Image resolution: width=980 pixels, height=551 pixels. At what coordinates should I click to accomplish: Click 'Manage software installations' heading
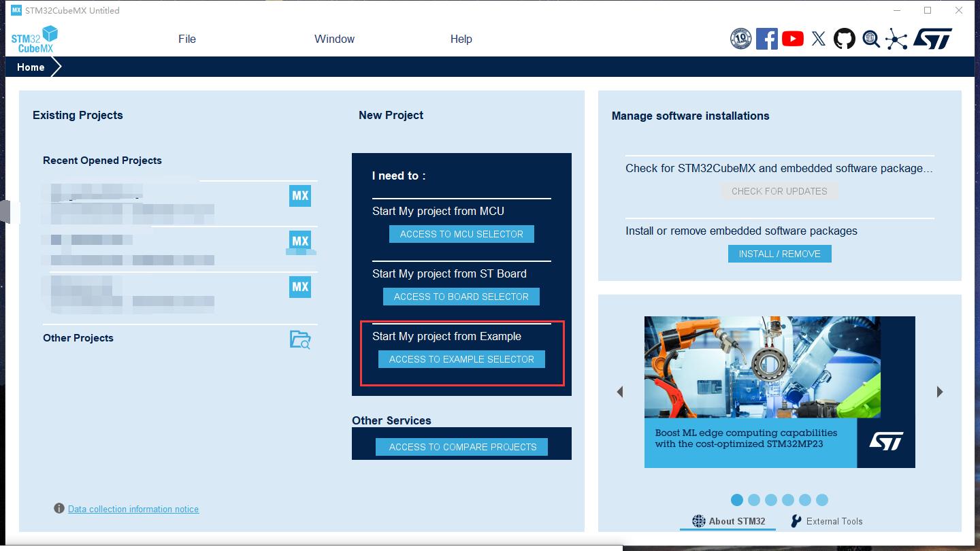click(690, 116)
